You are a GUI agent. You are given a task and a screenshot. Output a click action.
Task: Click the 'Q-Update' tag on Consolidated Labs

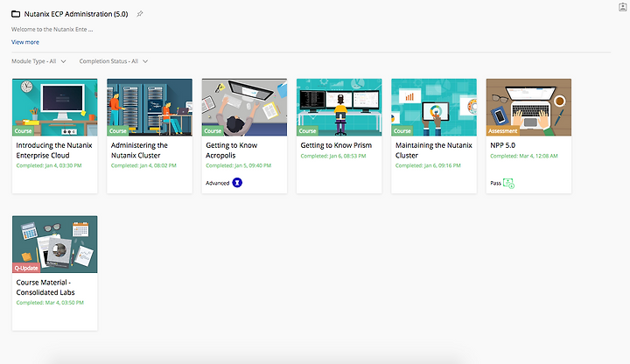pyautogui.click(x=26, y=268)
